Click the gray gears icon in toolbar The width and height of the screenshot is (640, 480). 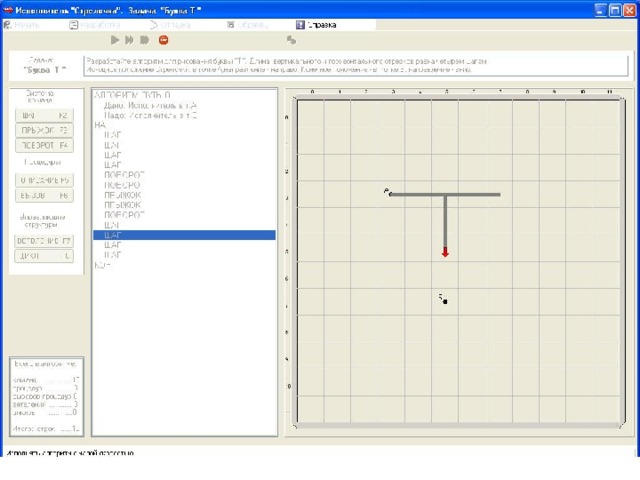(291, 40)
